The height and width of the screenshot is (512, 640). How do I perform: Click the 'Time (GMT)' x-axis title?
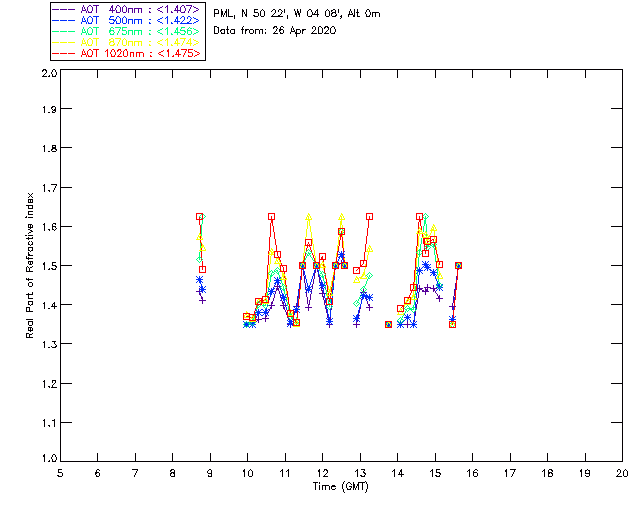(340, 486)
